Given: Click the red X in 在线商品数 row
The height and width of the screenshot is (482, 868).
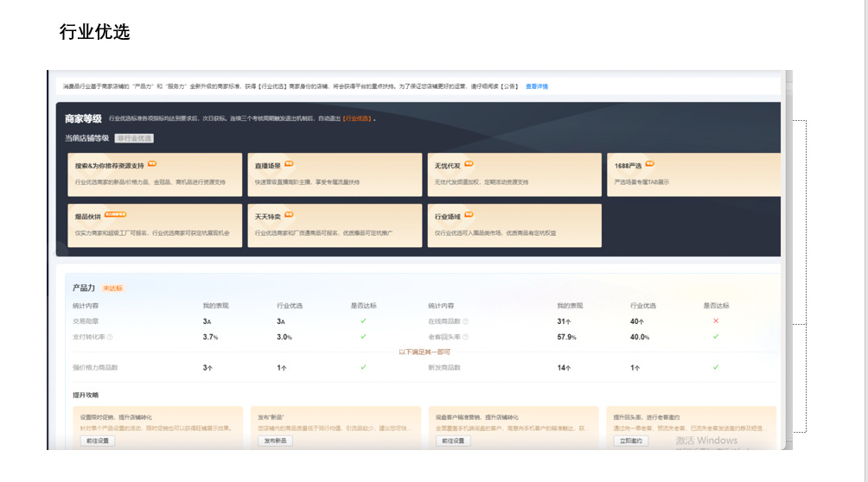Looking at the screenshot, I should [x=716, y=321].
